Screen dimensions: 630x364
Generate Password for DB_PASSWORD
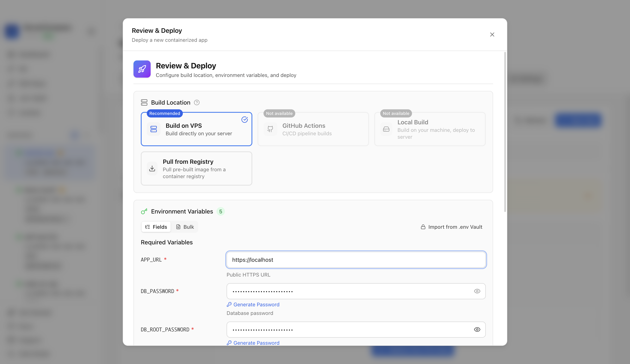pyautogui.click(x=253, y=305)
